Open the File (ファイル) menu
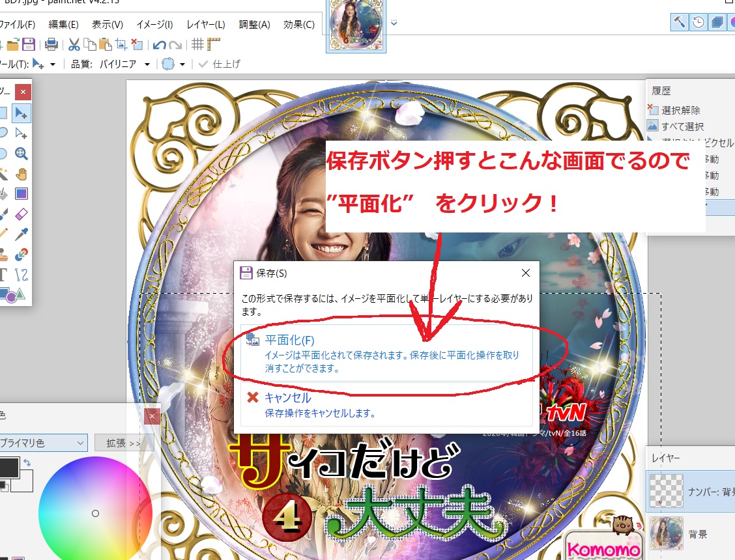The image size is (735, 560). click(x=18, y=25)
